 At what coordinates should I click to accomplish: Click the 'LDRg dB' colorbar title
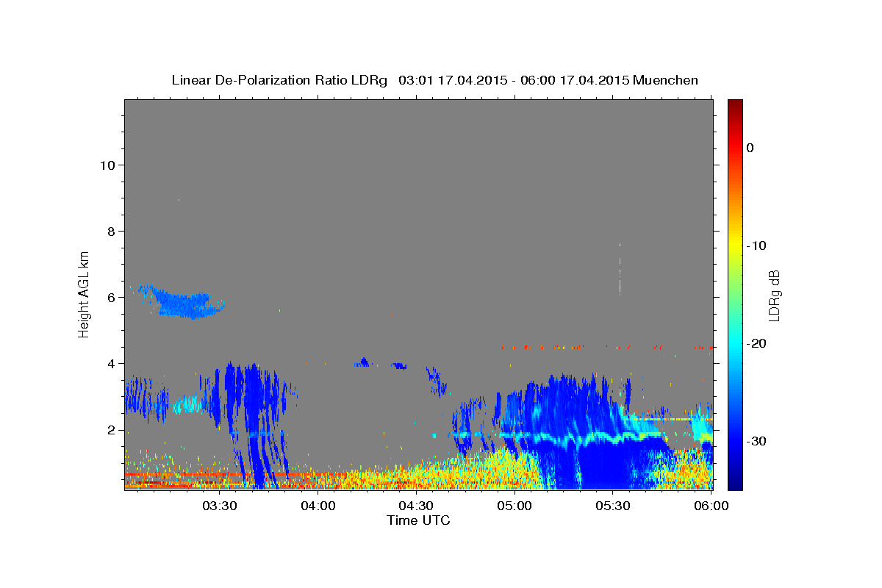point(774,294)
